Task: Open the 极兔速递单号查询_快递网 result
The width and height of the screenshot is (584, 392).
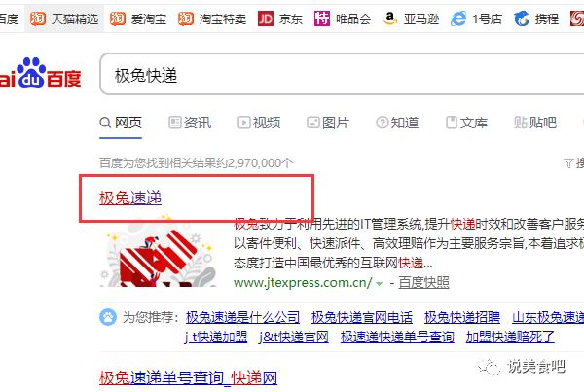Action: click(x=188, y=377)
